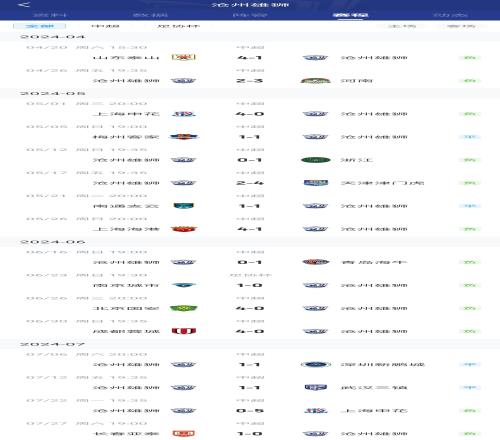Open the 上海申花 logo in the 4-0 match
The height and width of the screenshot is (440, 500).
pos(183,114)
